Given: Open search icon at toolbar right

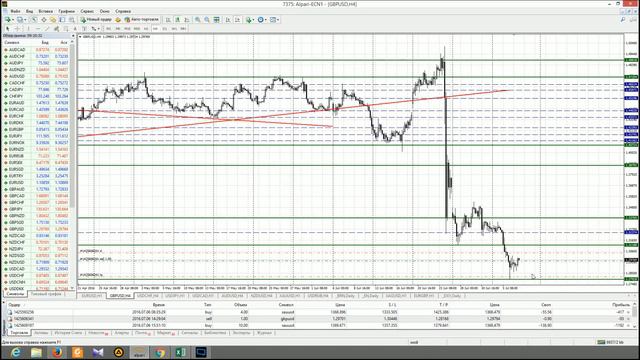Looking at the screenshot, I should pyautogui.click(x=623, y=20).
